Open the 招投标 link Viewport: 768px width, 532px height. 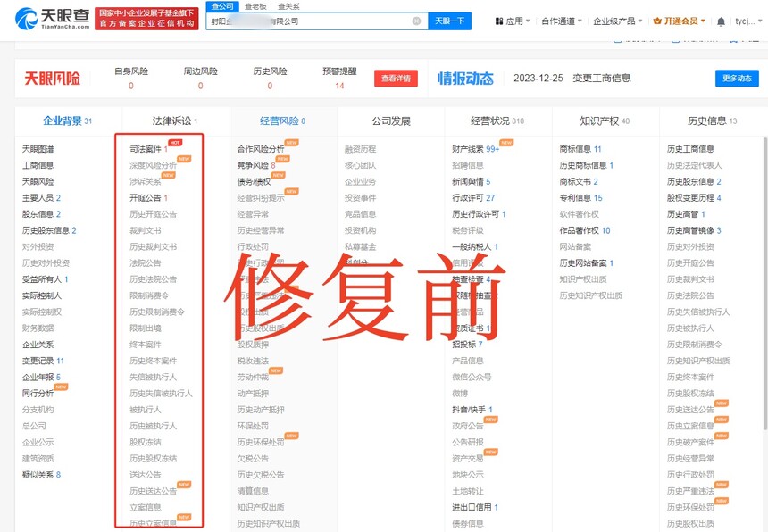click(467, 344)
